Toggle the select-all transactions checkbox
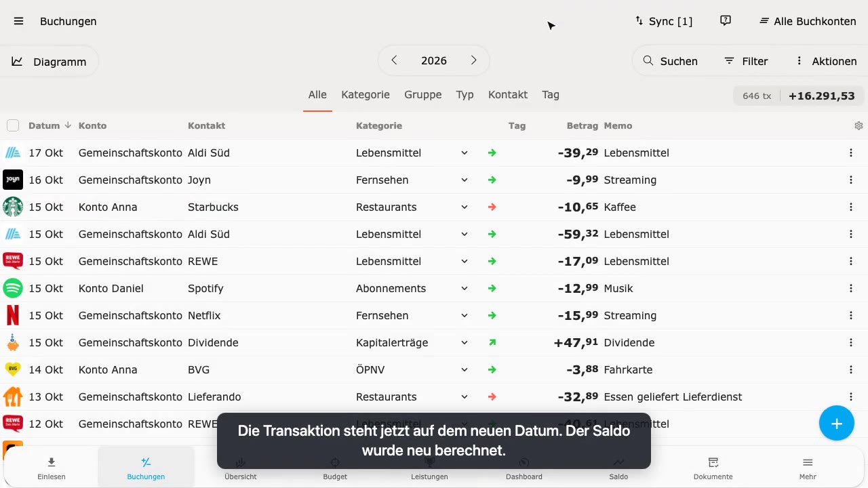Viewport: 868px width, 488px height. click(x=13, y=125)
